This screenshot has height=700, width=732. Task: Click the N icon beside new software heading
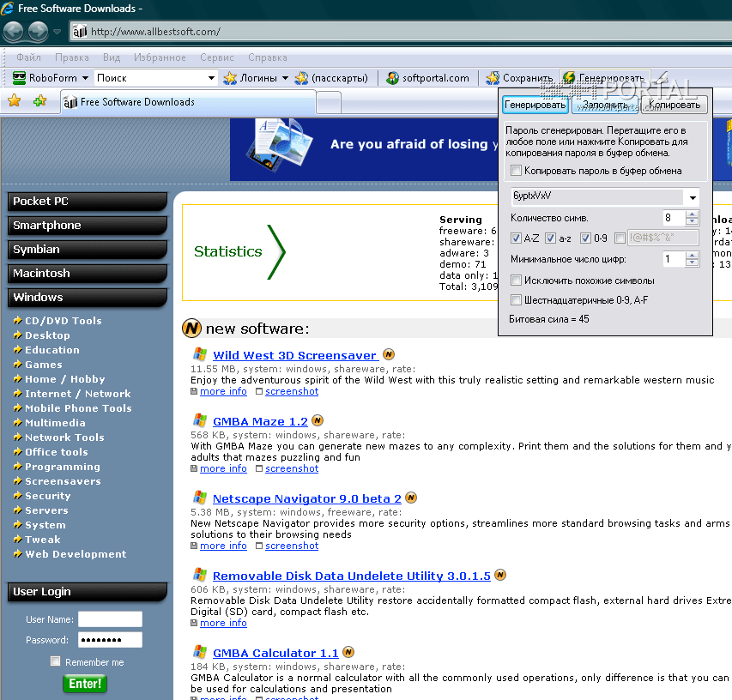191,328
